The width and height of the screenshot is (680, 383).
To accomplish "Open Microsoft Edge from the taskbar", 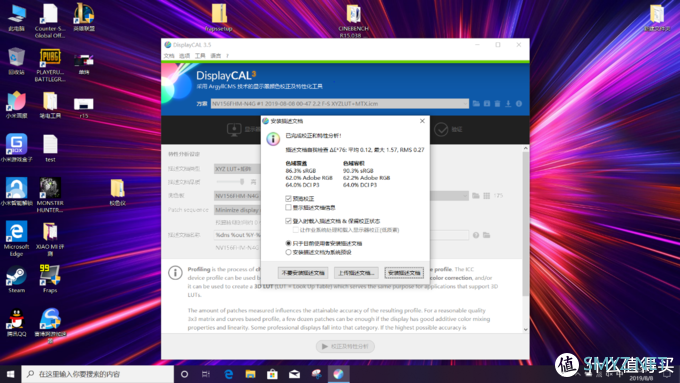I will pos(229,374).
